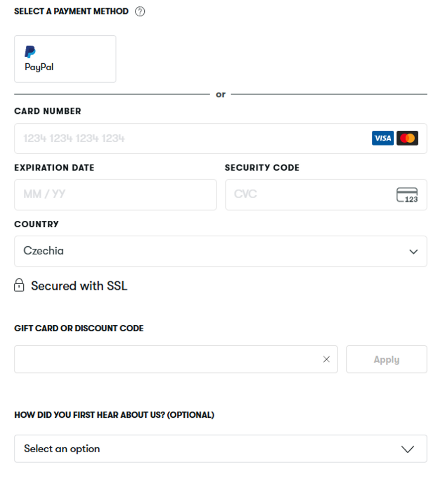448x480 pixels.
Task: Click the 'Expiration Date' field label
Action: click(54, 168)
